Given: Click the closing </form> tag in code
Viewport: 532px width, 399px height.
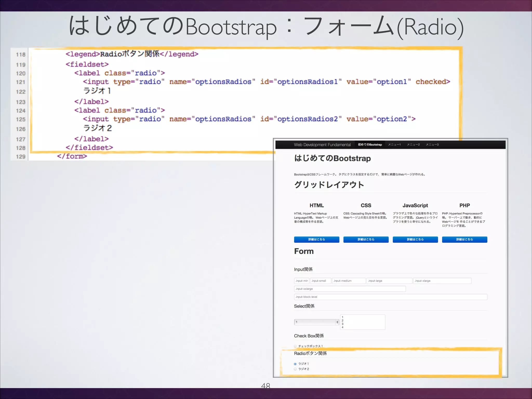Looking at the screenshot, I should (x=72, y=156).
